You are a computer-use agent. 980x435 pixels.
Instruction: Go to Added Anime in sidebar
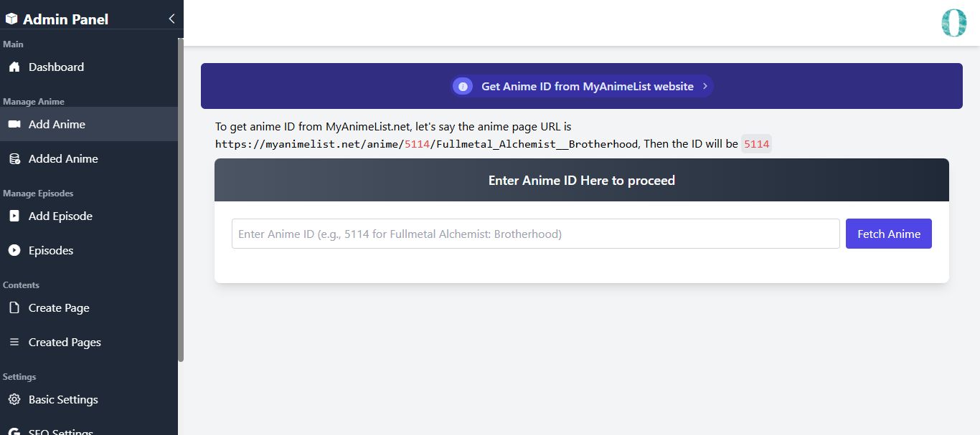[63, 158]
